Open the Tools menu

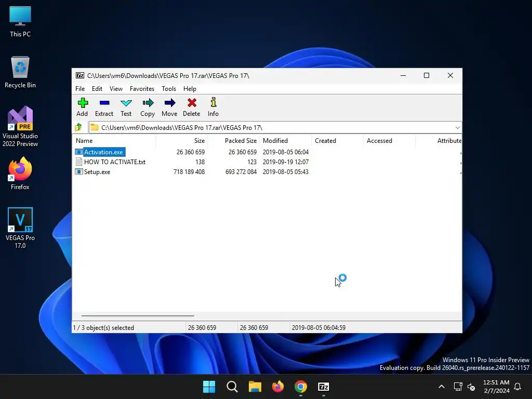pyautogui.click(x=169, y=88)
